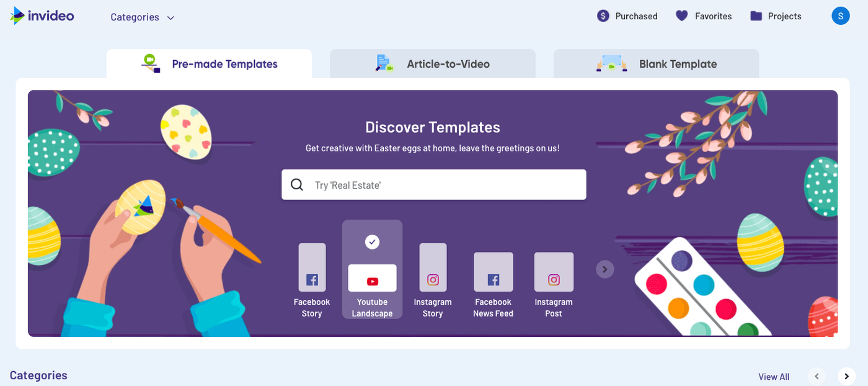Pick the Facebook News Feed format
This screenshot has height=386, width=868.
point(493,284)
